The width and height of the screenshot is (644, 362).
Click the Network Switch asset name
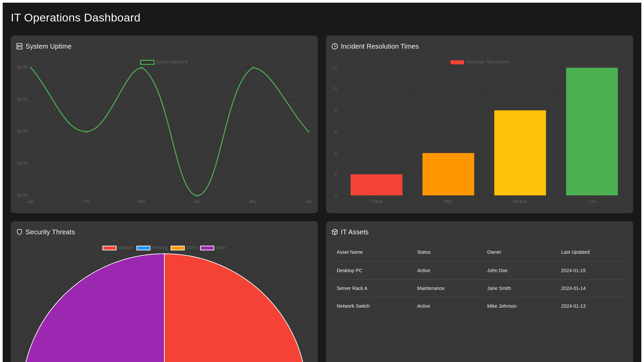pyautogui.click(x=353, y=306)
